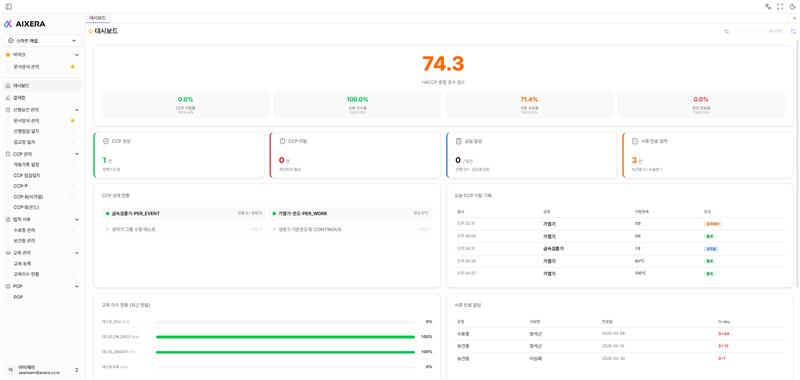
Task: Toggle favorite star on 문서양식 관리 under 선행요건
Action: coord(72,120)
